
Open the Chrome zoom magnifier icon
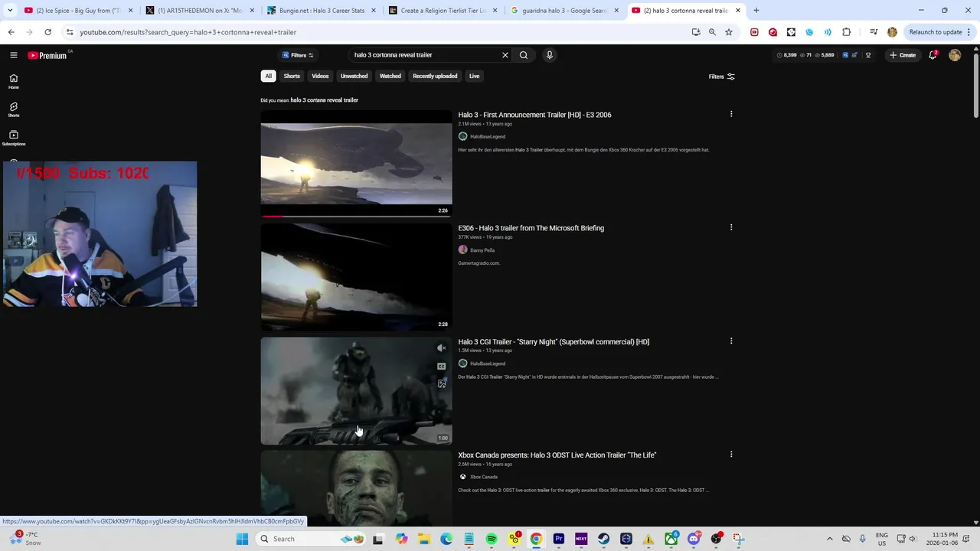[712, 32]
